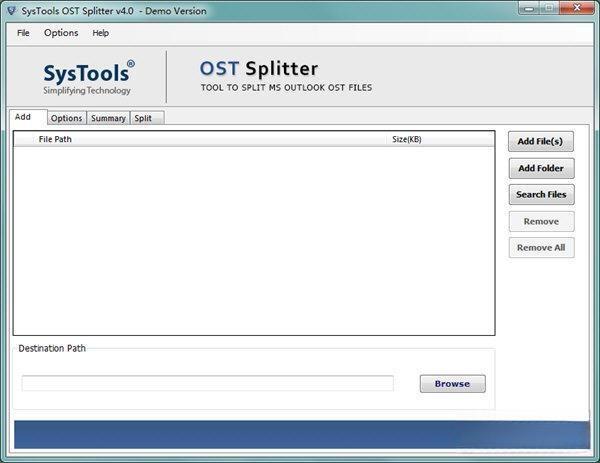Click the Remove All button
Screen dimensions: 600x463
541,248
